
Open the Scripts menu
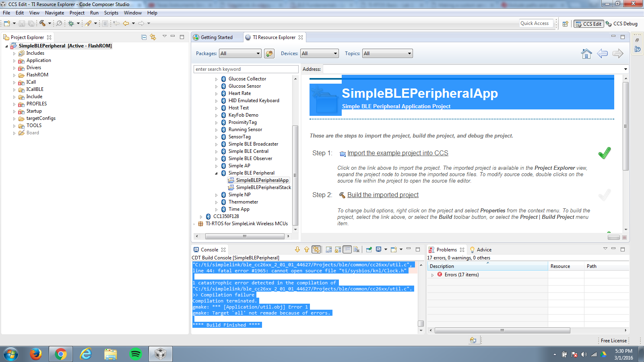pyautogui.click(x=111, y=13)
